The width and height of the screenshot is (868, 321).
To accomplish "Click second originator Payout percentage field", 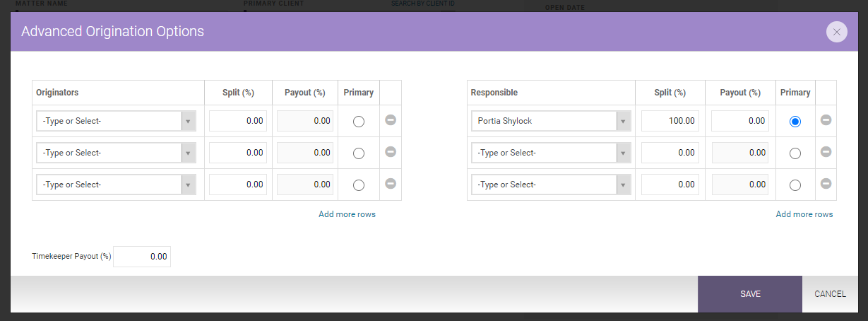I will [x=305, y=153].
